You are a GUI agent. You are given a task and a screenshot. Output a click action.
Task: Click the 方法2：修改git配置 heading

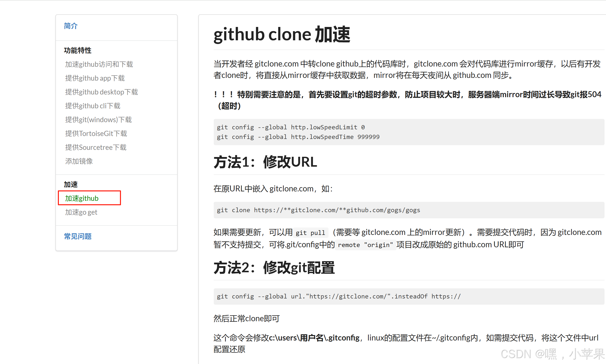tap(274, 268)
